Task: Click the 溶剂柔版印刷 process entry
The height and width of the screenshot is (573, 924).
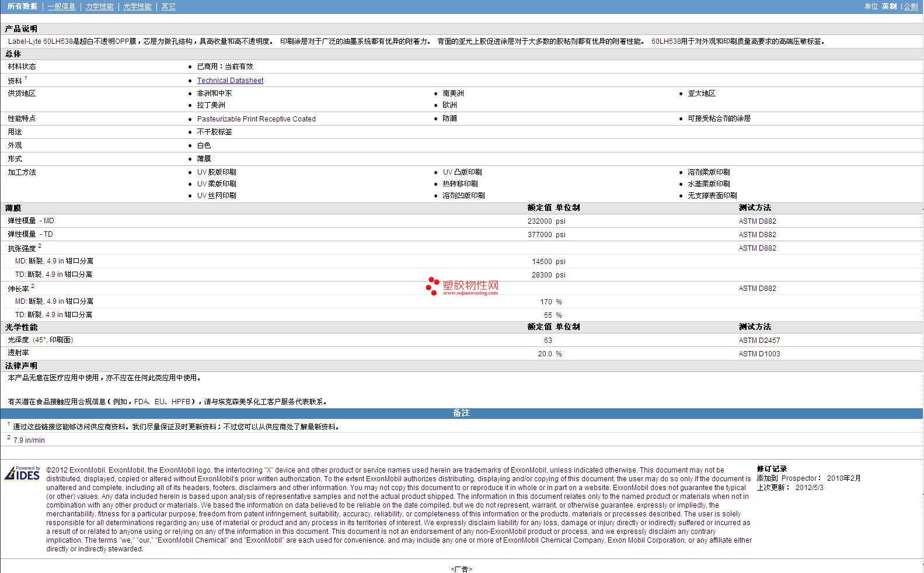Action: click(709, 172)
